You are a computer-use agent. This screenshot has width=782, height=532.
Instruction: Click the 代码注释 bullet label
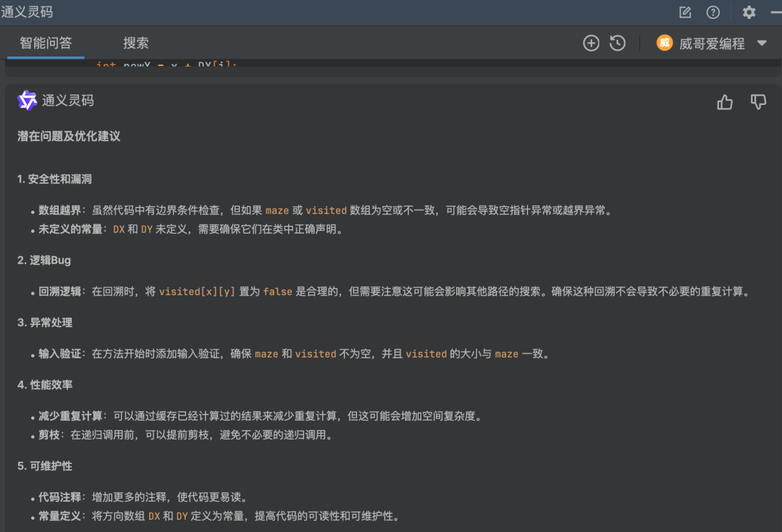tap(60, 497)
